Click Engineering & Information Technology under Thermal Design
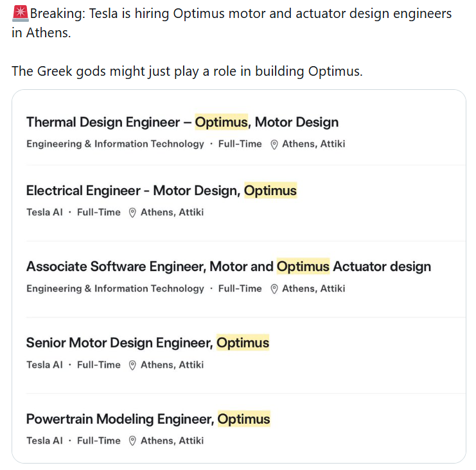This screenshot has width=476, height=470. (115, 144)
